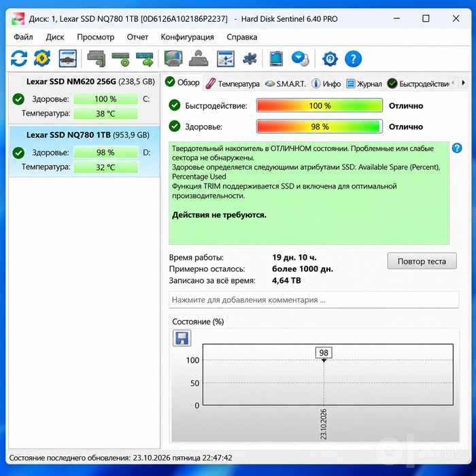Screen dimensions: 476x476
Task: Switch to the Быстродействие tab
Action: tap(418, 84)
